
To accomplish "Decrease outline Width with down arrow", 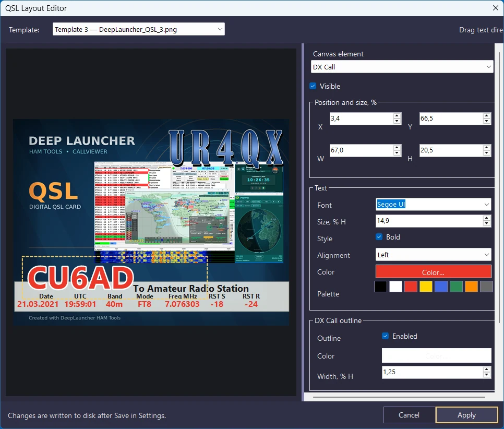I will click(x=487, y=375).
